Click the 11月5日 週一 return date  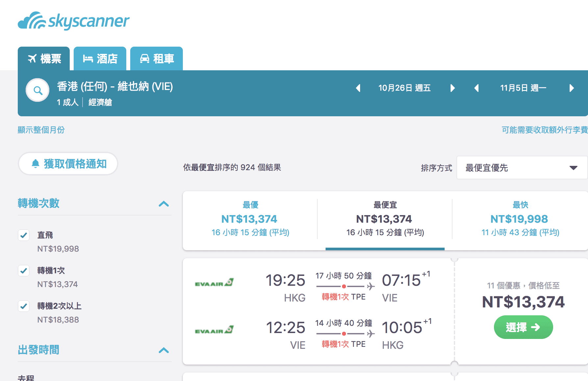pyautogui.click(x=523, y=88)
